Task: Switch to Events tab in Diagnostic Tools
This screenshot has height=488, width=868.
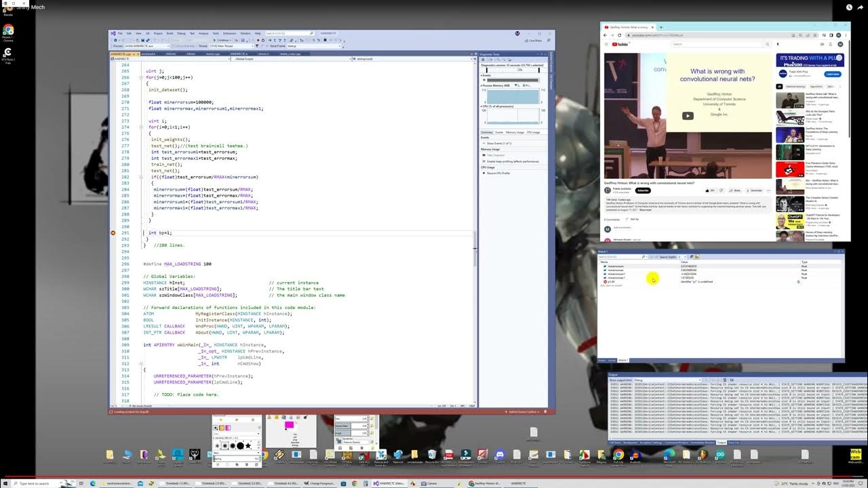Action: click(x=499, y=132)
